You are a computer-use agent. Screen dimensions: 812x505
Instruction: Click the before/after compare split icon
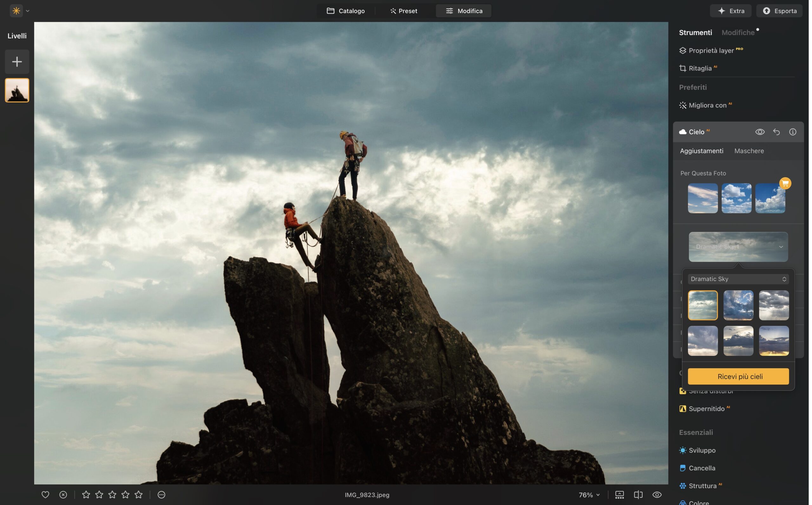[x=638, y=495]
